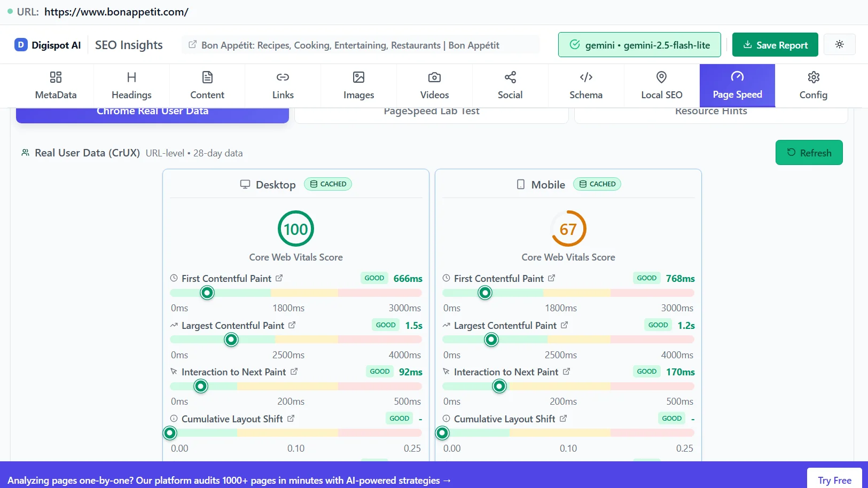868x488 pixels.
Task: Click the Desktop score 100 gauge
Action: point(296,229)
